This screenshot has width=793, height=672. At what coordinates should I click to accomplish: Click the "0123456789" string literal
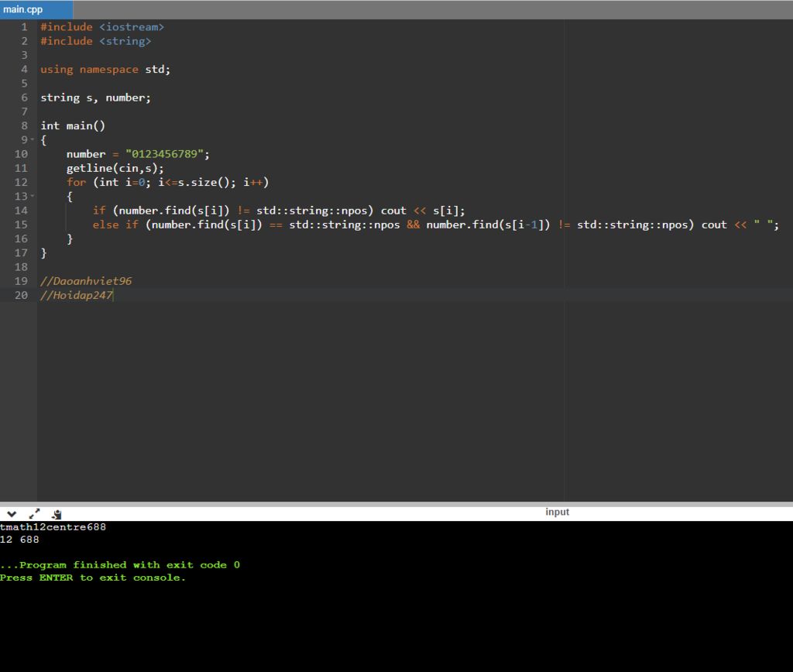[164, 154]
